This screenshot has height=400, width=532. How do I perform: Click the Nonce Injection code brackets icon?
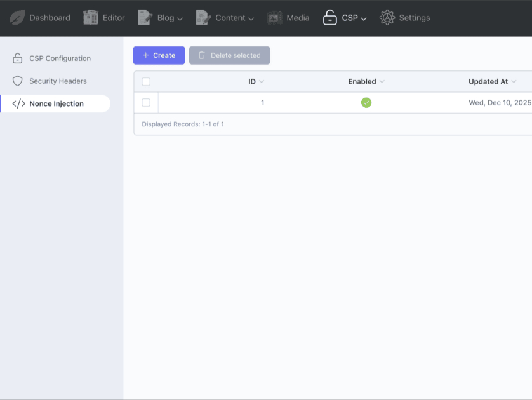click(19, 104)
